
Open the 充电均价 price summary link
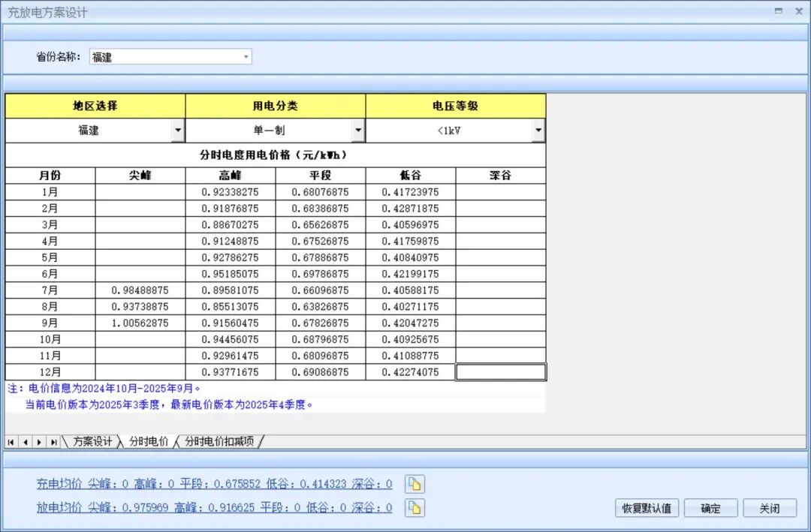click(x=214, y=484)
